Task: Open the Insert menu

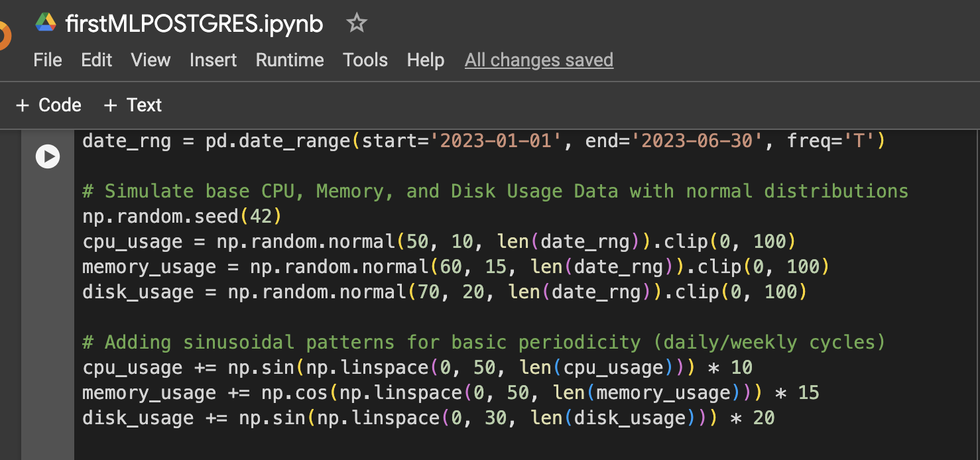Action: (x=213, y=60)
